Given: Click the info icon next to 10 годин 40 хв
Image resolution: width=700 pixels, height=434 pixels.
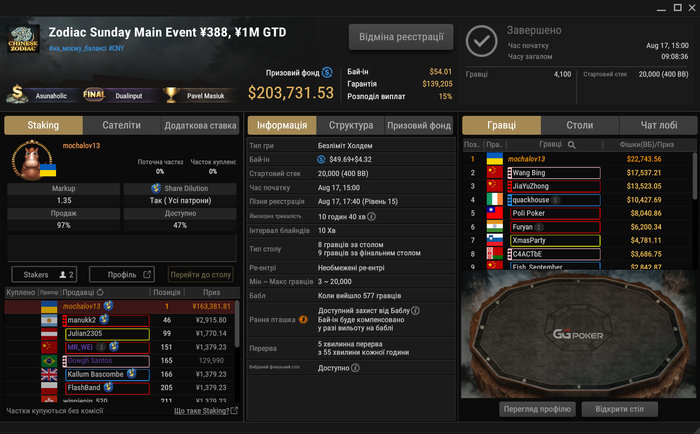Looking at the screenshot, I should point(371,217).
